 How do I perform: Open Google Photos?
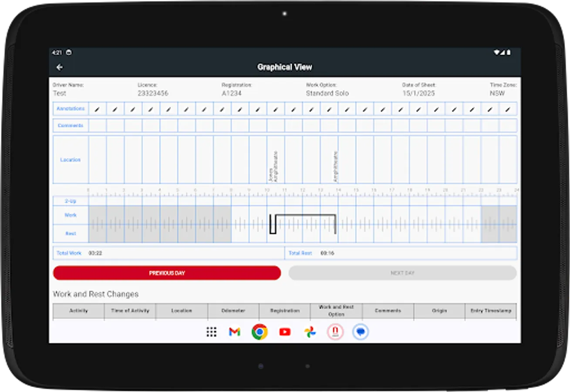pyautogui.click(x=310, y=332)
